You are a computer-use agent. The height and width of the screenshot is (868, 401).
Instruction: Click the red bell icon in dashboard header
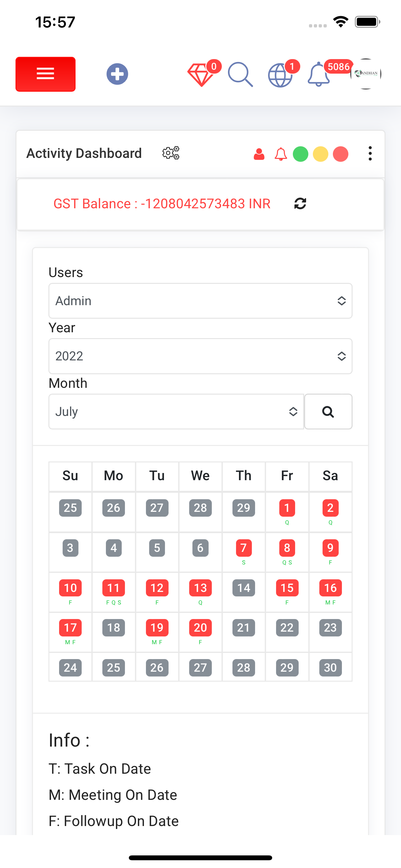[x=281, y=154]
